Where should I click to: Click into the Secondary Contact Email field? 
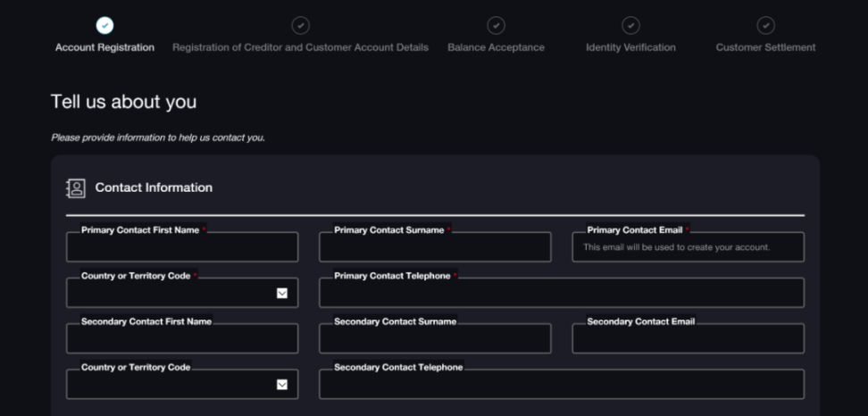click(x=688, y=339)
